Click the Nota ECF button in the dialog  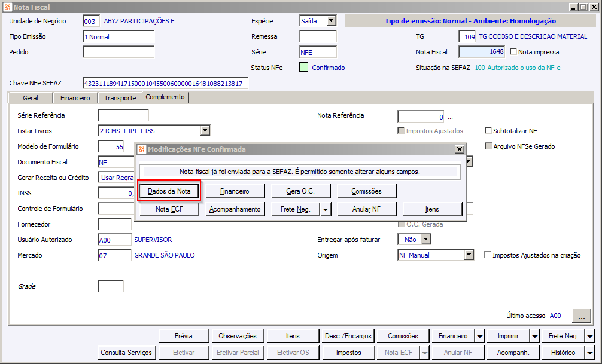pos(169,209)
